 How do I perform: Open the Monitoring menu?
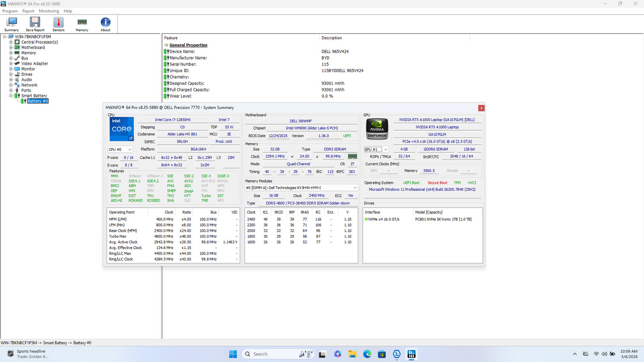point(49,11)
